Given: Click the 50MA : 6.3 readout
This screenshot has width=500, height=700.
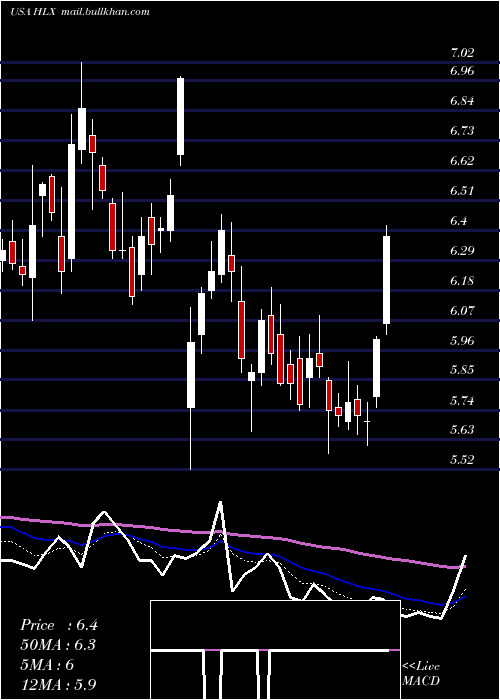Looking at the screenshot, I should pos(58,645).
